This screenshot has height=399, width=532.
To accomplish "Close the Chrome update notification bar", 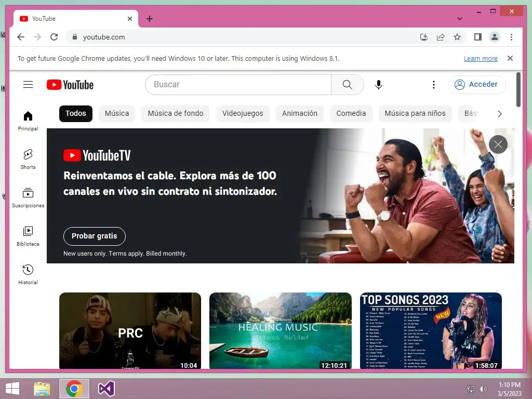I will tap(510, 58).
